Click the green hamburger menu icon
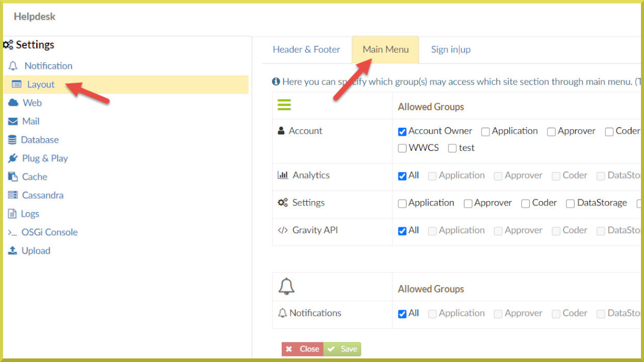644x362 pixels. pyautogui.click(x=284, y=105)
